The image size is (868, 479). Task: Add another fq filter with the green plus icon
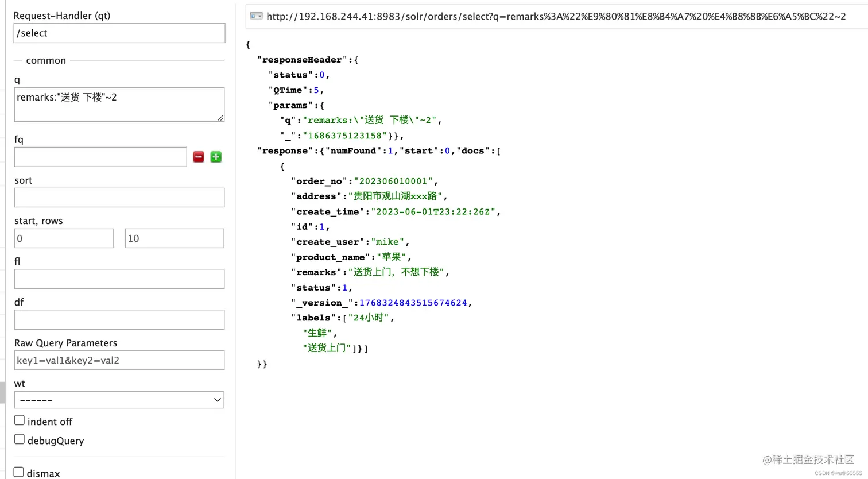point(216,157)
